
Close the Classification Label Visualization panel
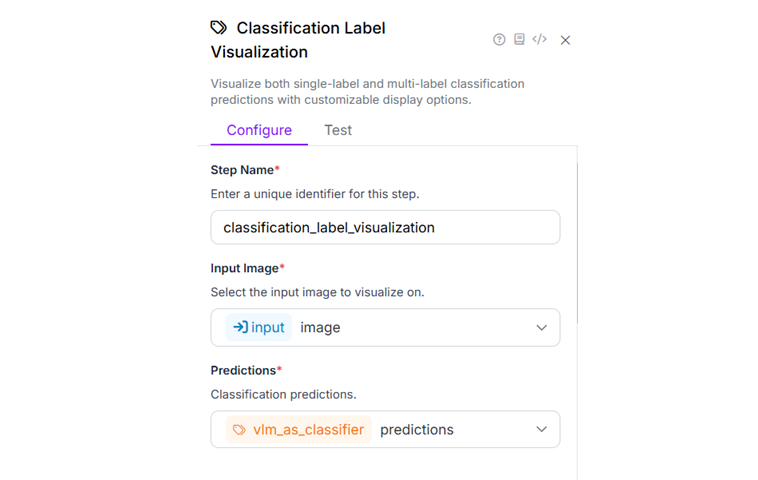565,40
